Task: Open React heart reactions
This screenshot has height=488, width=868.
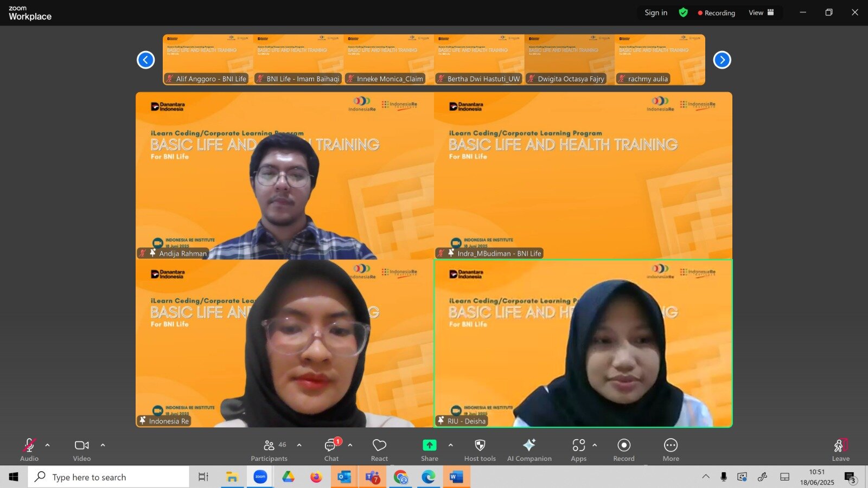Action: pos(379,450)
